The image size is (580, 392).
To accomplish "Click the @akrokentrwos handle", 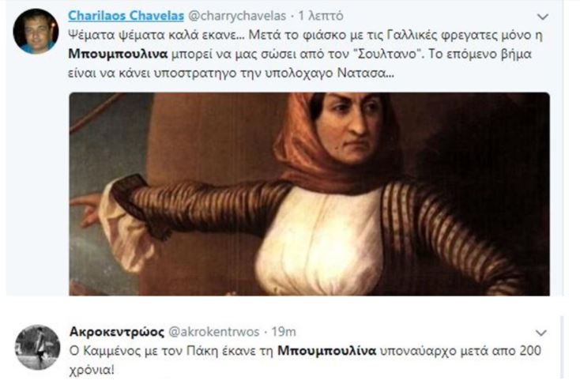I will pyautogui.click(x=214, y=332).
